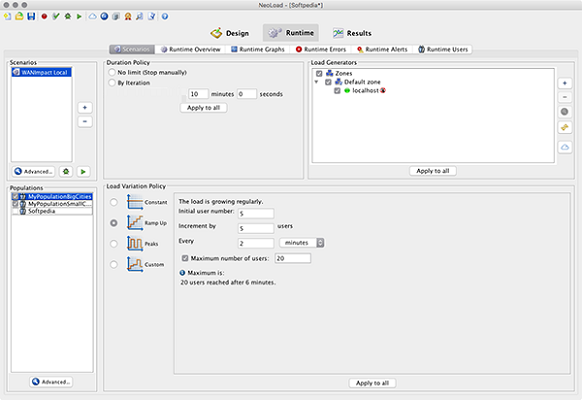This screenshot has height=400, width=582.
Task: Switch to the Runtime Graphs tab
Action: (x=258, y=49)
